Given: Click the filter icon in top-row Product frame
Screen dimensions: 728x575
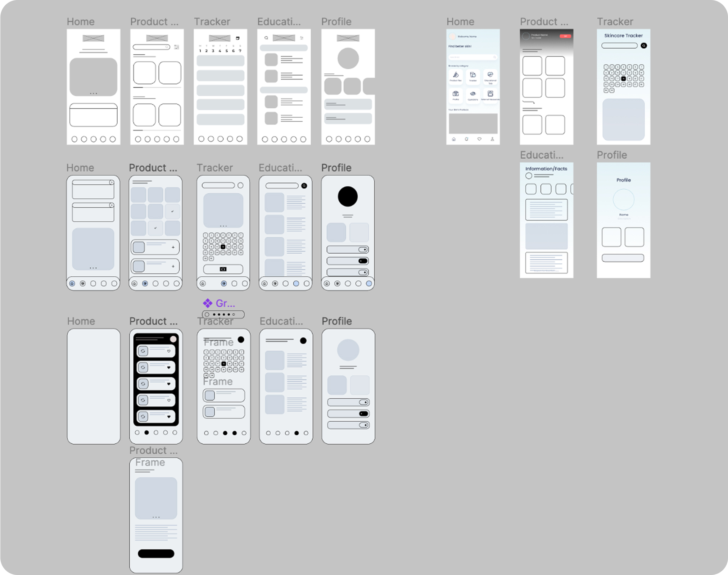Looking at the screenshot, I should tap(177, 47).
